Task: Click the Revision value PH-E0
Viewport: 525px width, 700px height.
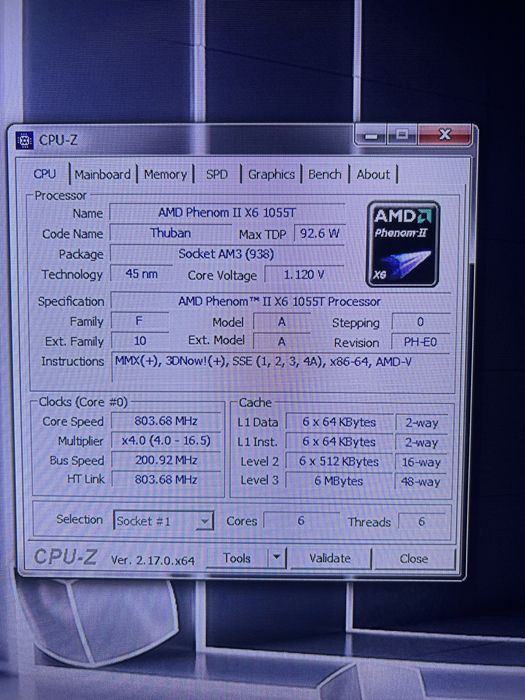Action: (421, 342)
